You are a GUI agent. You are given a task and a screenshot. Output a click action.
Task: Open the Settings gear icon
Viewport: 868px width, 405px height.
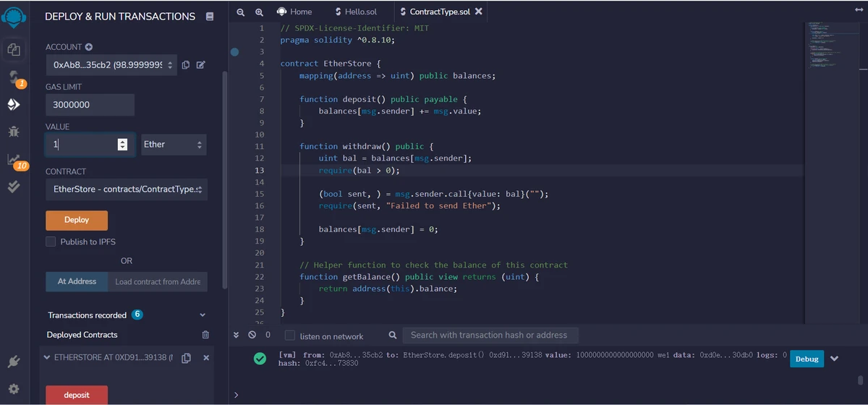click(14, 388)
